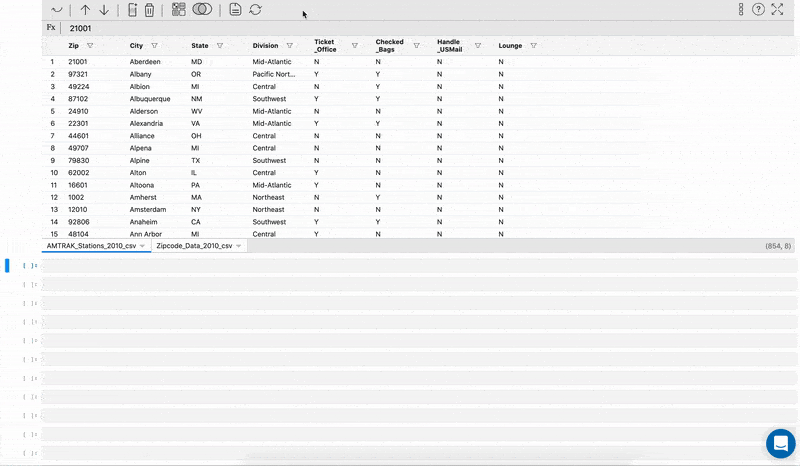Click the line chart icon in toolbar
Viewport: 800px width, 466px height.
pos(57,10)
